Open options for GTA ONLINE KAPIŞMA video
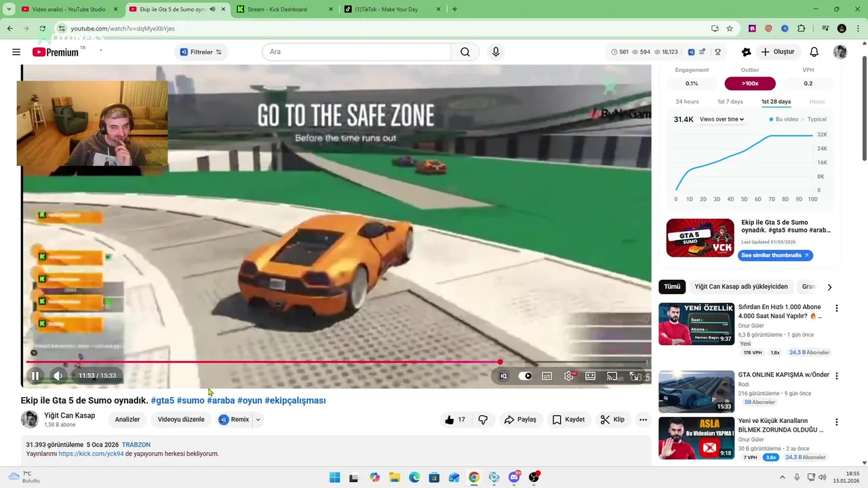This screenshot has height=488, width=868. (x=836, y=375)
